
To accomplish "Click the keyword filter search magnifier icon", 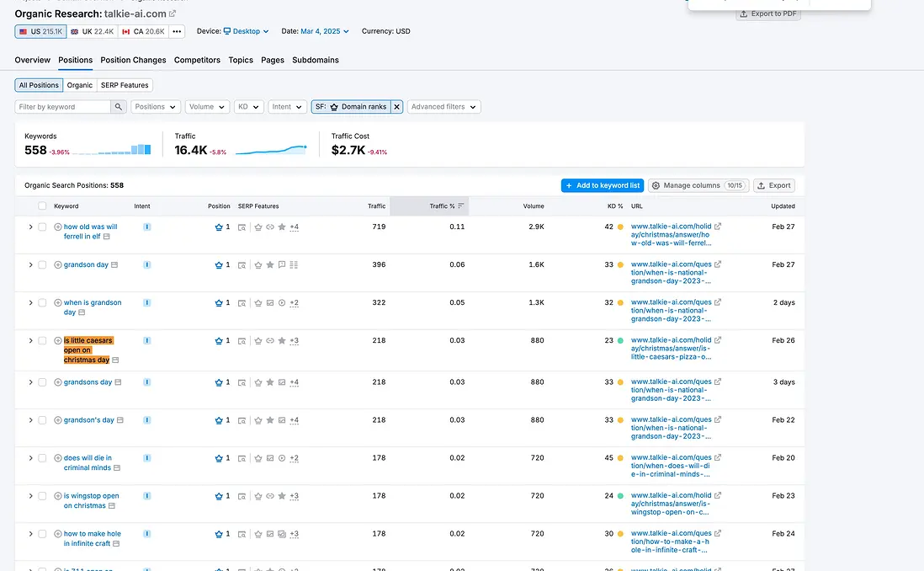I will 119,107.
